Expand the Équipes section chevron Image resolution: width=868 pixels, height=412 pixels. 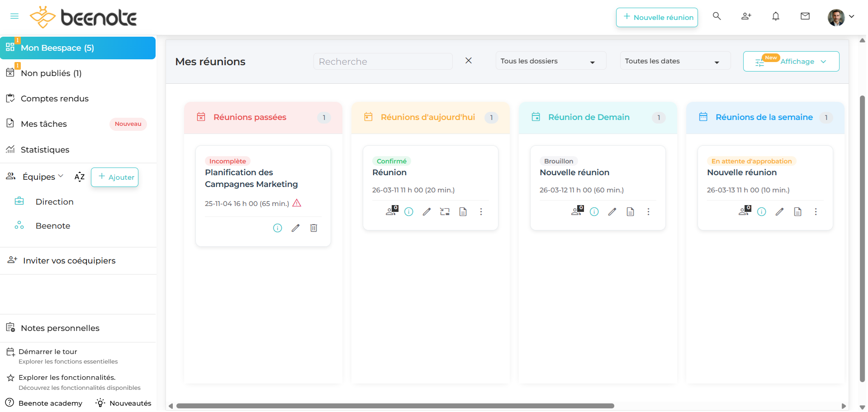point(61,176)
